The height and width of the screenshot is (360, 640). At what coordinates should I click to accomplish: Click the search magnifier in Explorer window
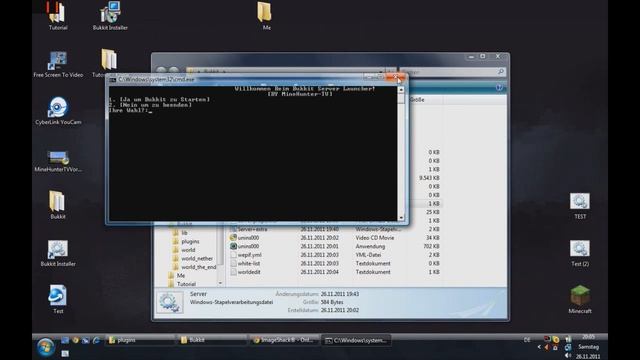coord(501,72)
